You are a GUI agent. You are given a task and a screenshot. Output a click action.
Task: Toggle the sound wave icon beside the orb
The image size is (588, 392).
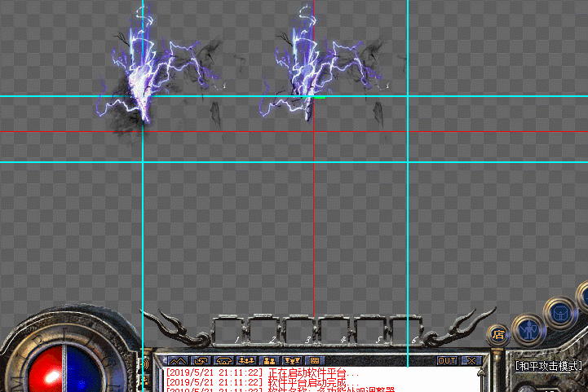[146, 364]
